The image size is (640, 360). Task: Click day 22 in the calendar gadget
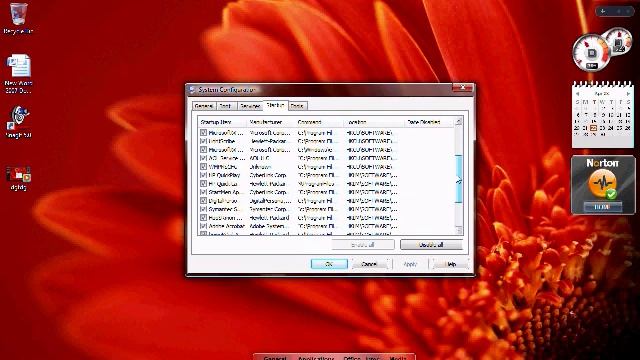594,128
